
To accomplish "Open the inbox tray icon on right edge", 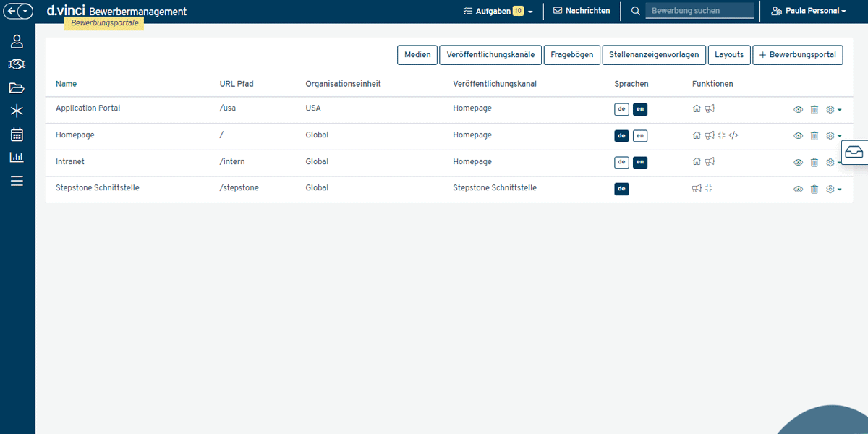I will pos(854,153).
